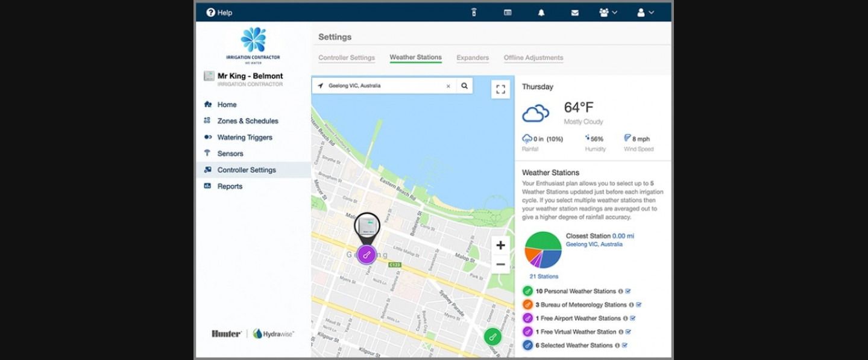Switch to Controller Settings tab
The width and height of the screenshot is (868, 360).
point(347,58)
